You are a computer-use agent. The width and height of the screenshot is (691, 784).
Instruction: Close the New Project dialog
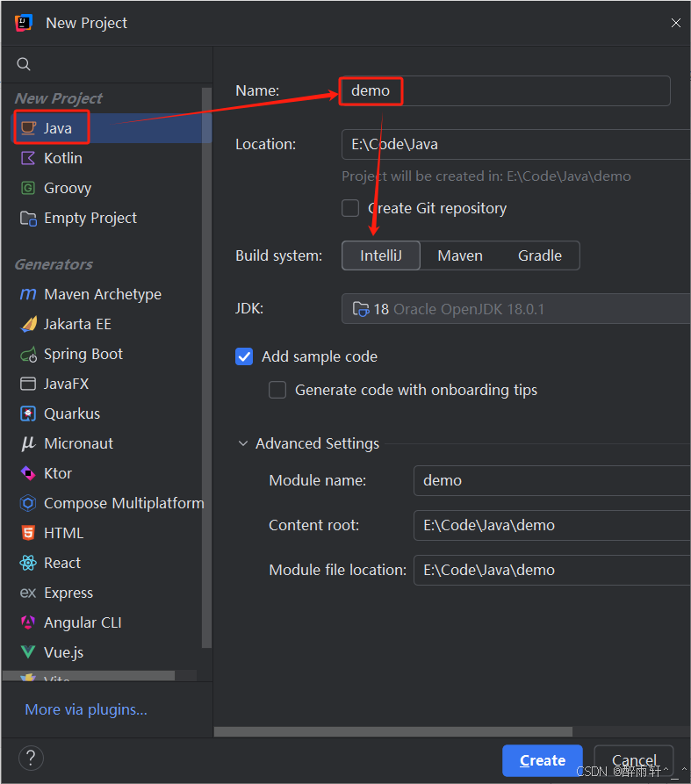tap(676, 23)
